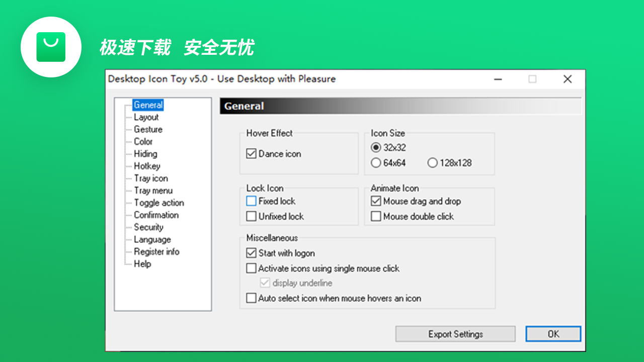Open the Hiding settings page
The height and width of the screenshot is (362, 644).
[145, 154]
